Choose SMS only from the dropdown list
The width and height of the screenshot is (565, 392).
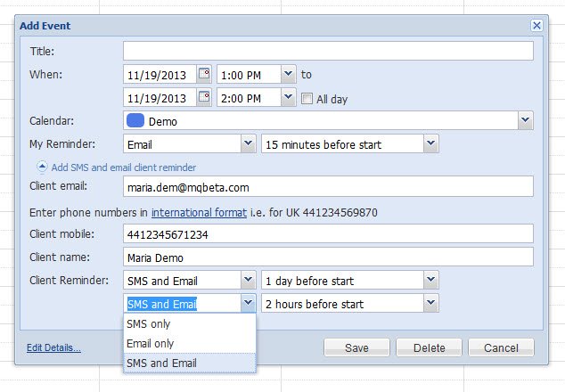pos(190,324)
